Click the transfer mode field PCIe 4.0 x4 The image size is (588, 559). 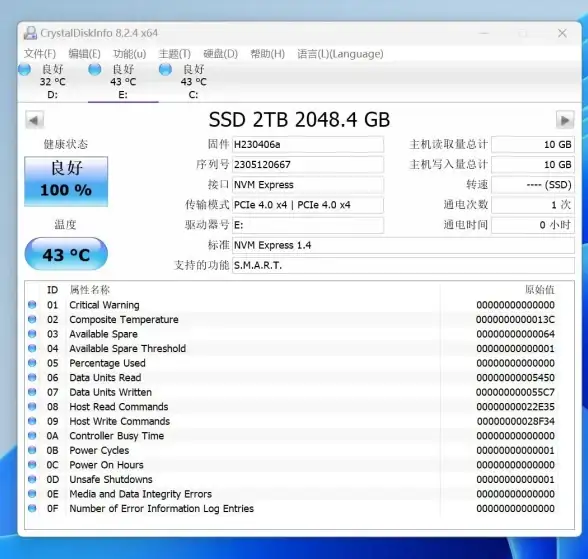[x=308, y=205]
